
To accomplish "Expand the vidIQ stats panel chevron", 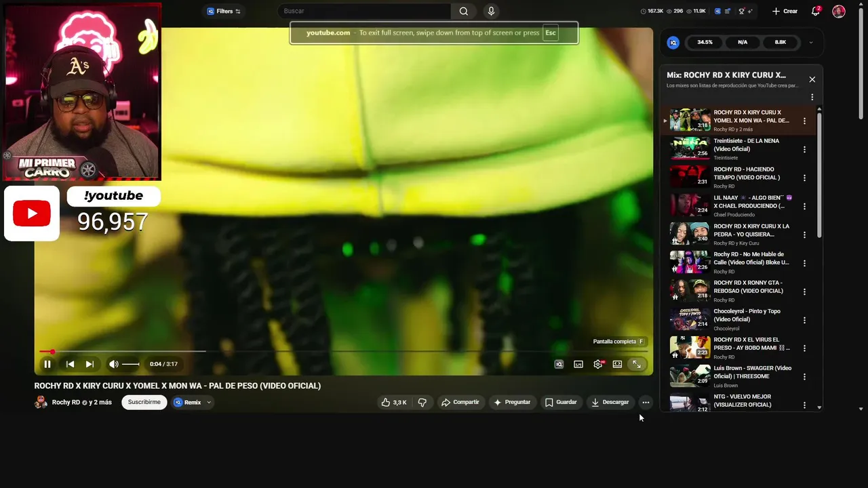I will [x=811, y=42].
